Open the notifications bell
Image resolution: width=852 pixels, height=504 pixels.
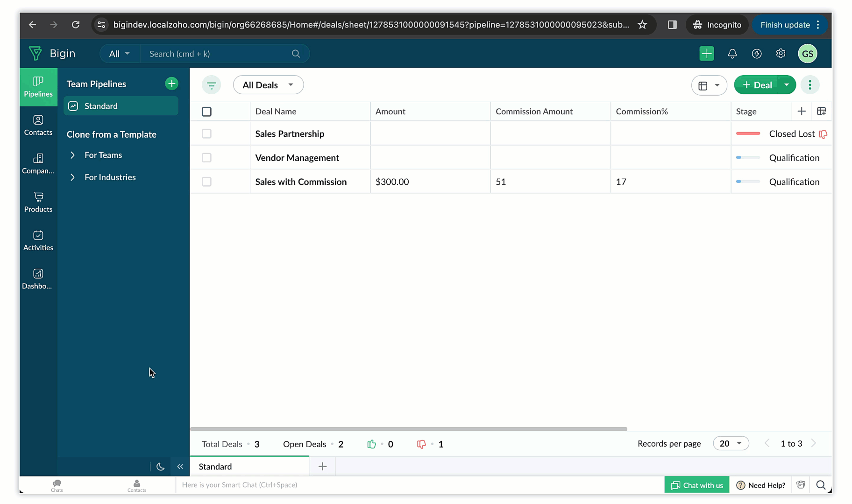click(732, 54)
